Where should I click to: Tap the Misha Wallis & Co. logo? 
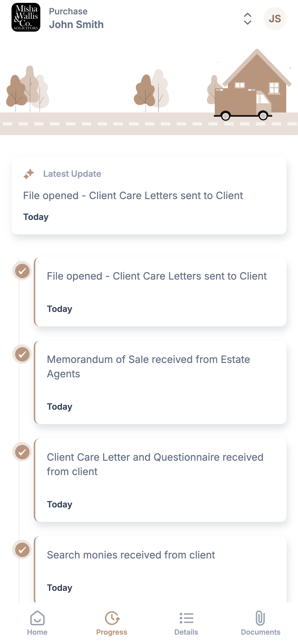click(26, 17)
